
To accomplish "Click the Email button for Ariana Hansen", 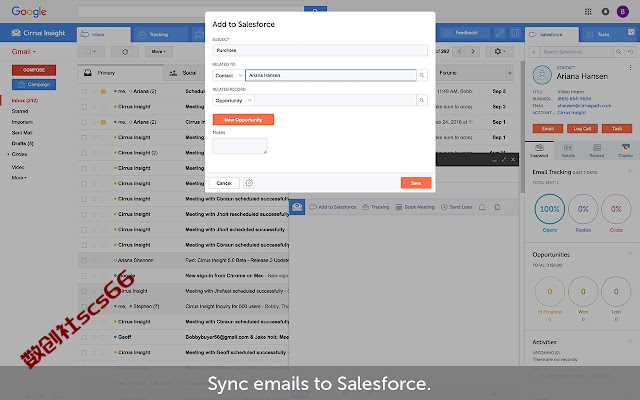I will pos(548,129).
